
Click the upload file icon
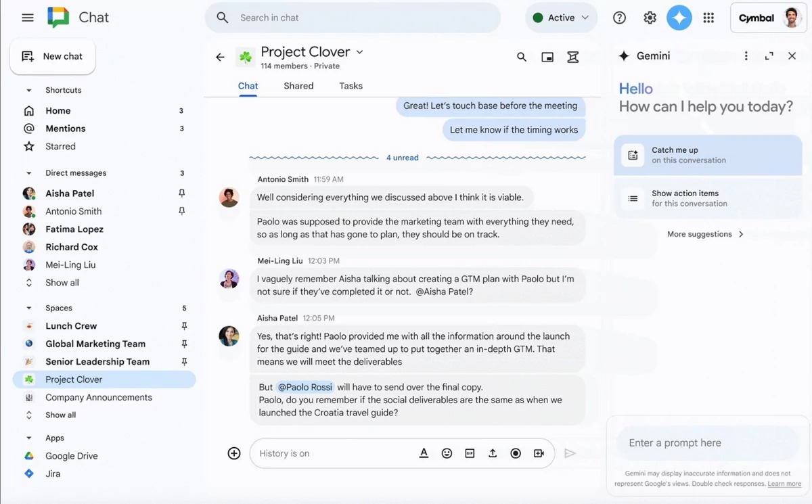click(493, 453)
